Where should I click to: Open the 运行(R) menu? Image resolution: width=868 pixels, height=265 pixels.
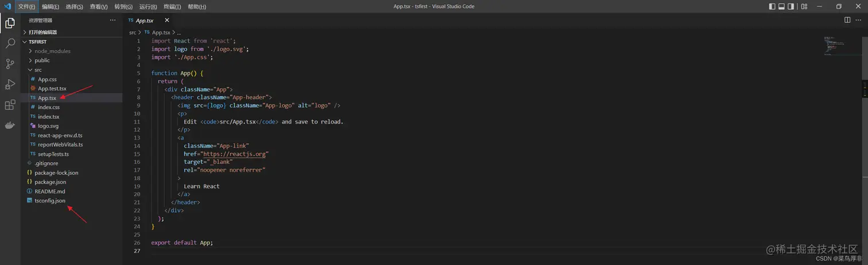pyautogui.click(x=148, y=6)
